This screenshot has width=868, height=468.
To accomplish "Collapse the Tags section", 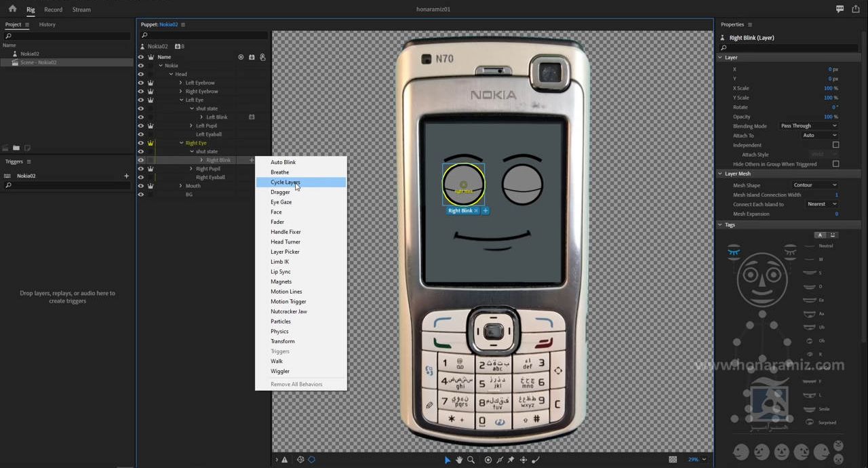I will [720, 225].
